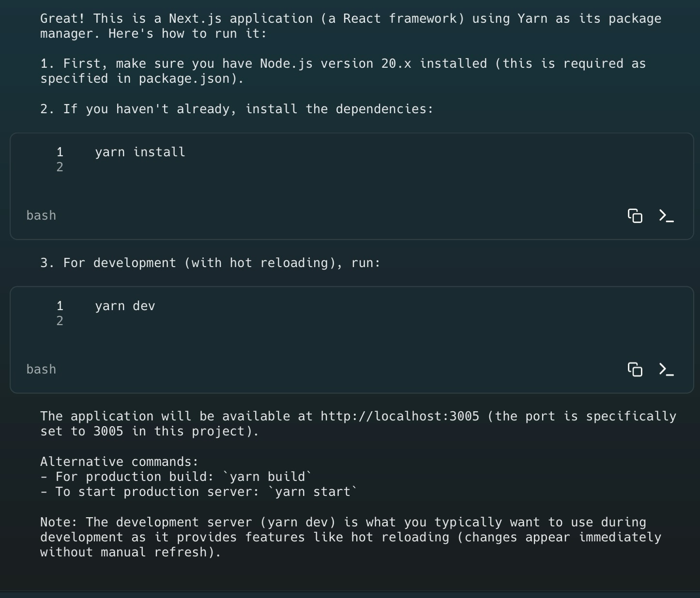Viewport: 700px width, 598px height.
Task: Select line number 1 beside yarn install
Action: point(60,152)
